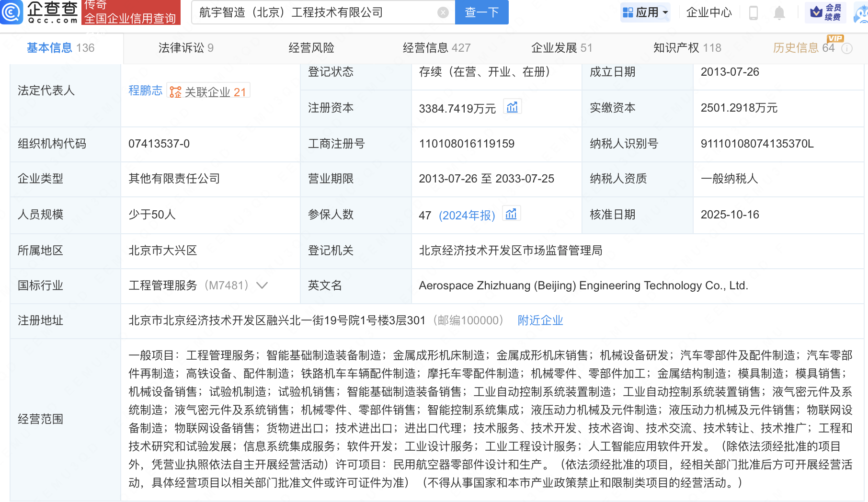Image resolution: width=868 pixels, height=502 pixels.
Task: Open legal representative 程鹏志 link
Action: (145, 91)
